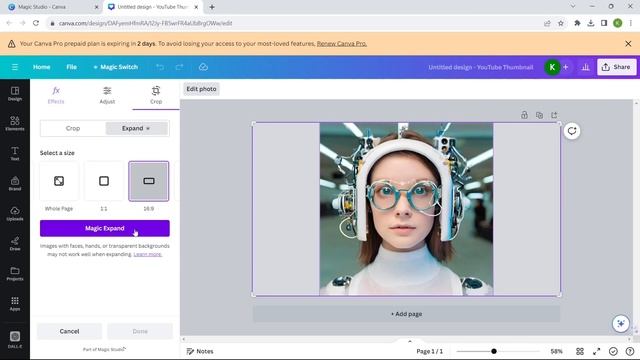Screen dimensions: 640x360
Task: Switch to the Magic Studio browser tab
Action: point(52,7)
